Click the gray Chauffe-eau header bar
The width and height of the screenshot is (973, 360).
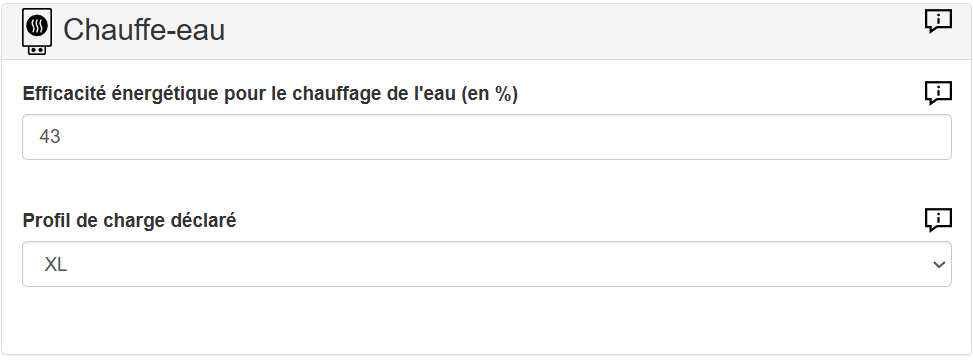coord(486,32)
